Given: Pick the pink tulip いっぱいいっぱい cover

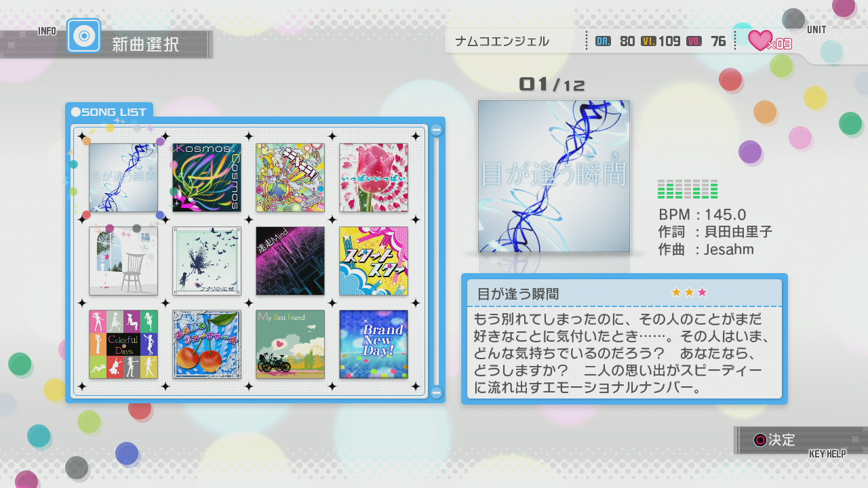Looking at the screenshot, I should click(x=374, y=178).
